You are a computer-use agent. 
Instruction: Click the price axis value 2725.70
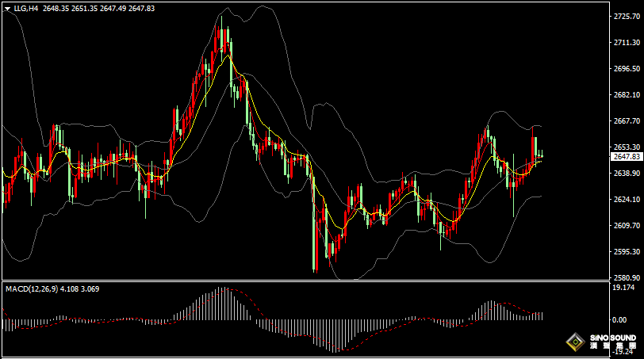[627, 17]
